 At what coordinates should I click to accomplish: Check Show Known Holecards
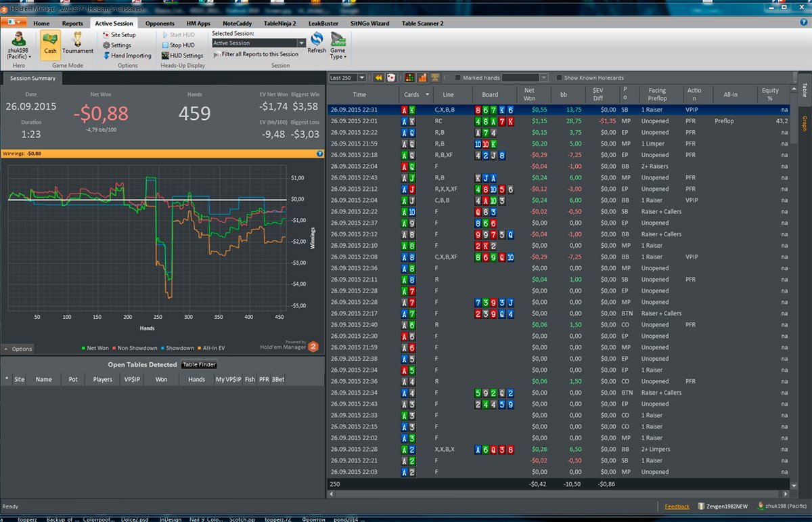558,78
